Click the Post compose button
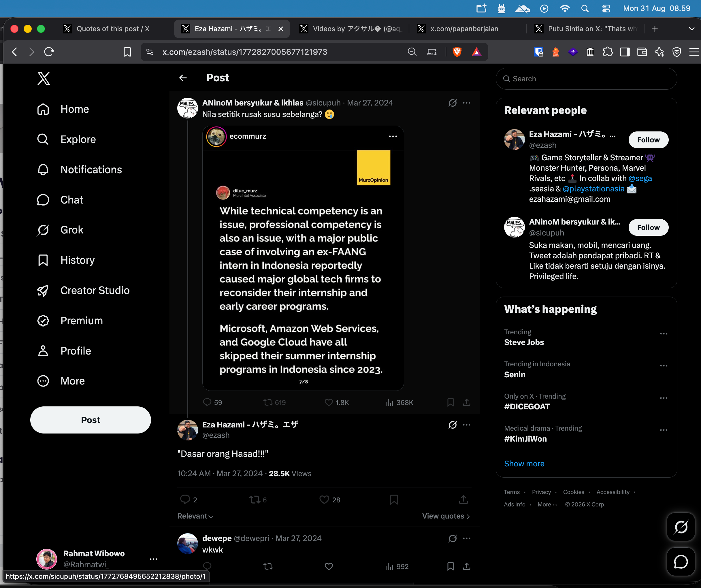The width and height of the screenshot is (701, 588). 91,420
